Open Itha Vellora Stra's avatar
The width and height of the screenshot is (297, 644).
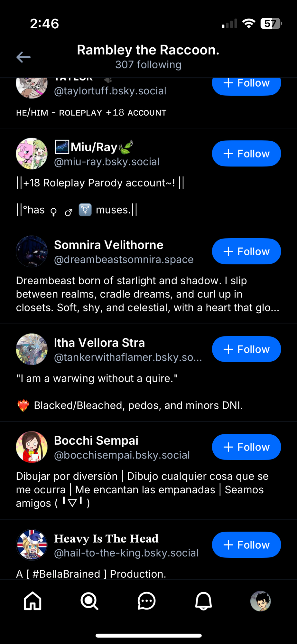click(32, 349)
